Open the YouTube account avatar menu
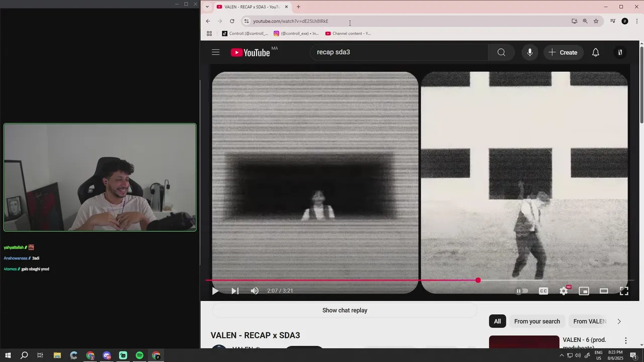The height and width of the screenshot is (362, 644). pos(620,52)
